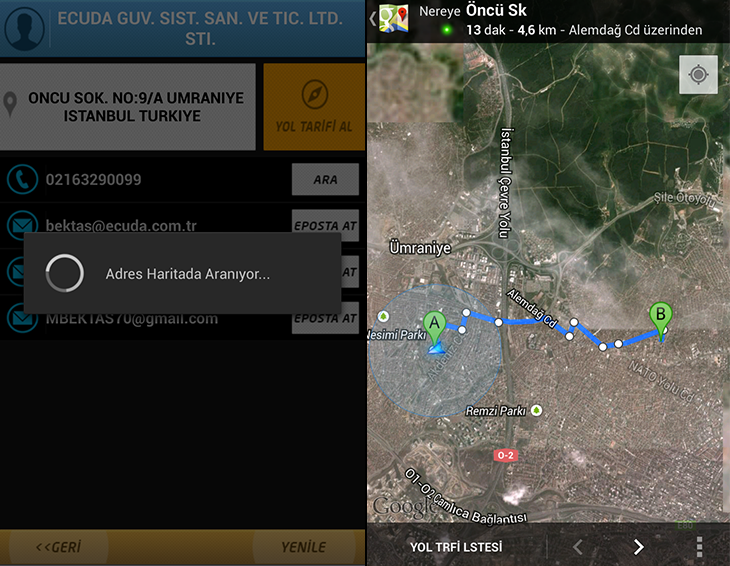Image resolution: width=730 pixels, height=566 pixels.
Task: Tap the Ümraniye district label on map
Action: (x=420, y=248)
